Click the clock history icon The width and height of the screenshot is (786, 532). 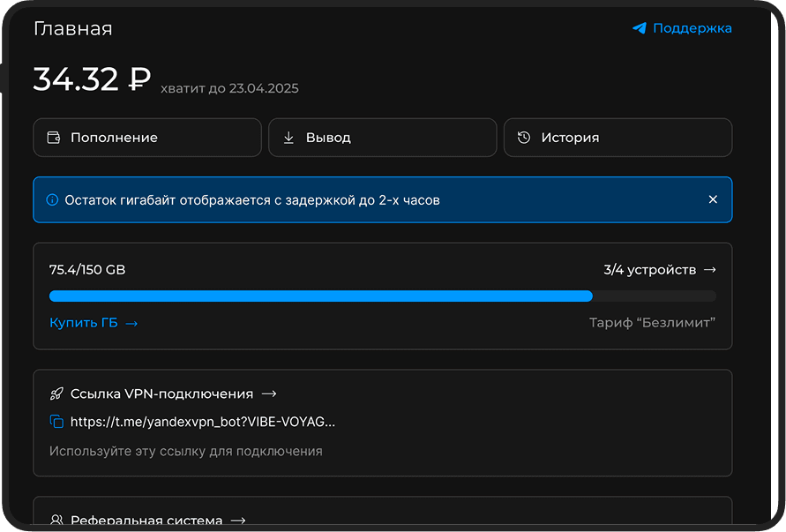point(524,138)
